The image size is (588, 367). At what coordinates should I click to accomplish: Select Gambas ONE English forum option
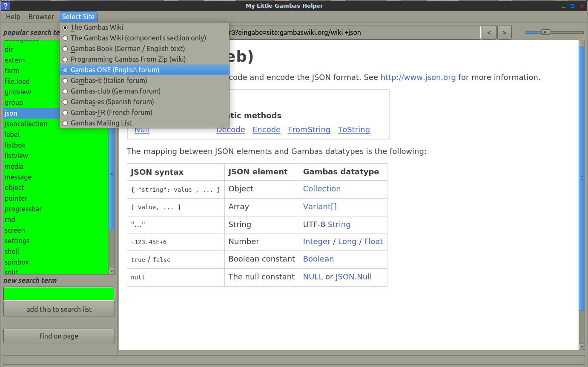click(x=115, y=70)
